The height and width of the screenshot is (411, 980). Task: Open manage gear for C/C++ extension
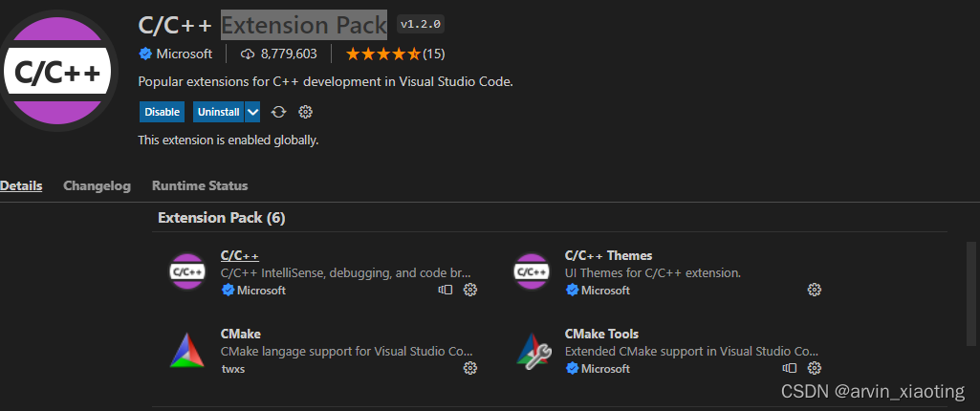click(x=470, y=290)
